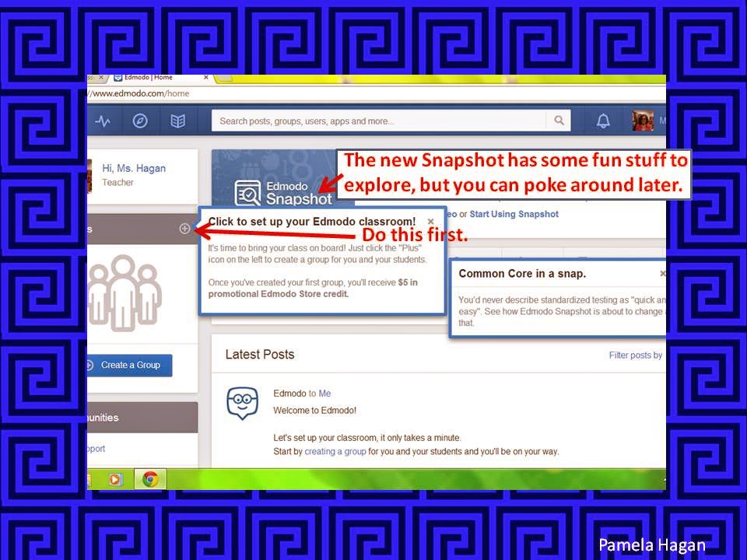This screenshot has height=560, width=747.
Task: Click 'Welcome to Edmodo!' post text
Action: [x=314, y=411]
